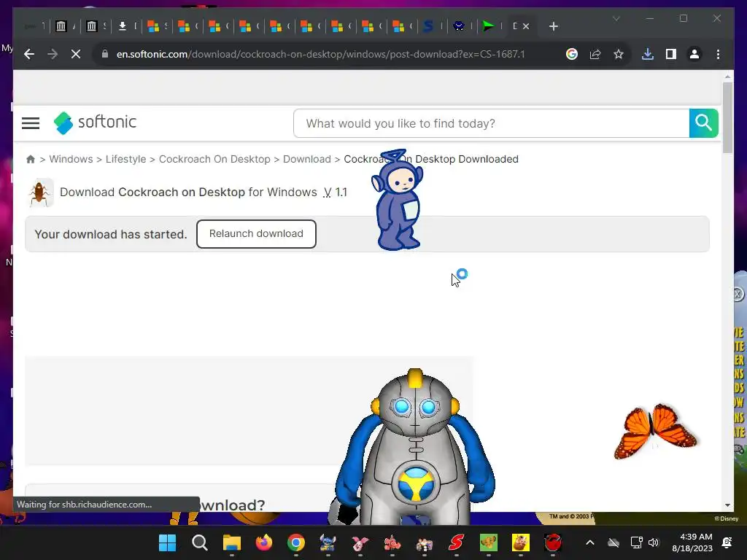Click the 'V 1.1' version text
Screen dimensions: 747x560
336,192
